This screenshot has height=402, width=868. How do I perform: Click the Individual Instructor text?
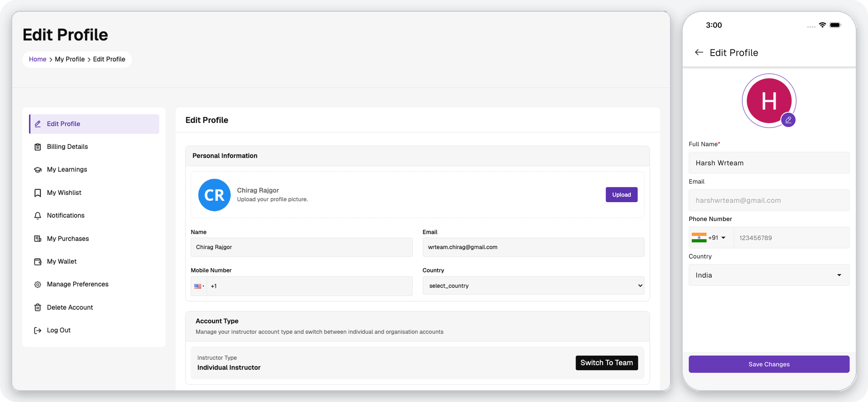click(x=229, y=368)
